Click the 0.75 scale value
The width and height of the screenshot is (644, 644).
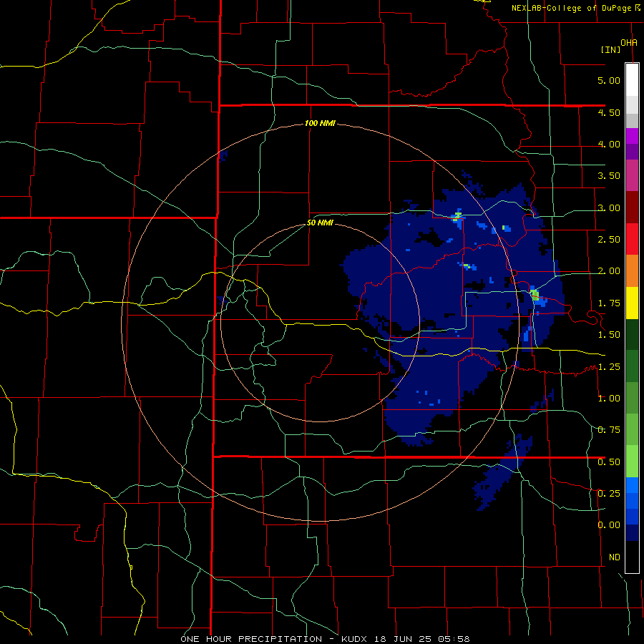(609, 430)
